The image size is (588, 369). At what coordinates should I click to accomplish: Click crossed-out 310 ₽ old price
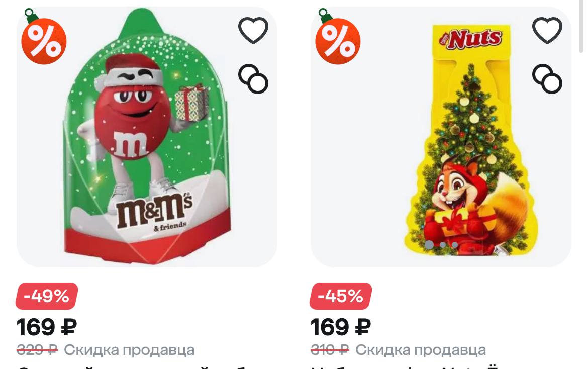click(330, 350)
